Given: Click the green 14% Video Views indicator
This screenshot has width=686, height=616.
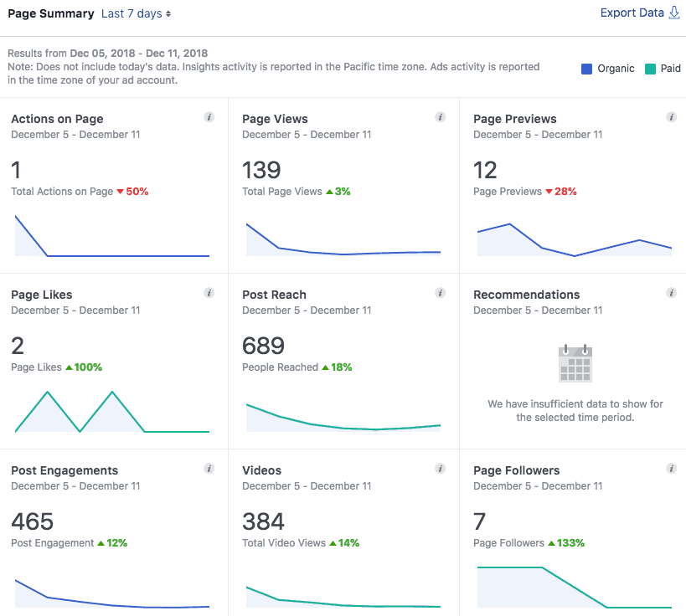Looking at the screenshot, I should [344, 543].
